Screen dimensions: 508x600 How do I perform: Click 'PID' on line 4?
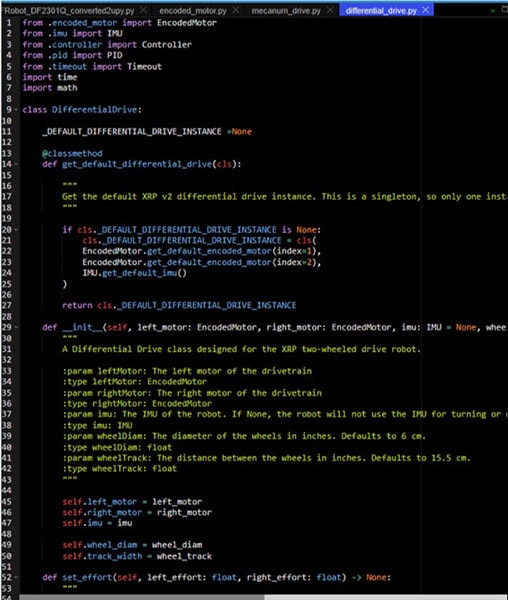115,55
